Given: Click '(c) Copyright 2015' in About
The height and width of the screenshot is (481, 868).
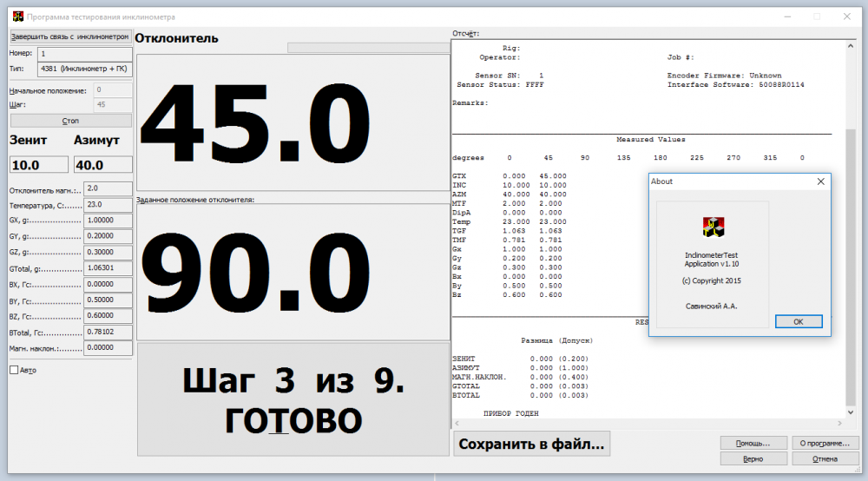Looking at the screenshot, I should [712, 280].
